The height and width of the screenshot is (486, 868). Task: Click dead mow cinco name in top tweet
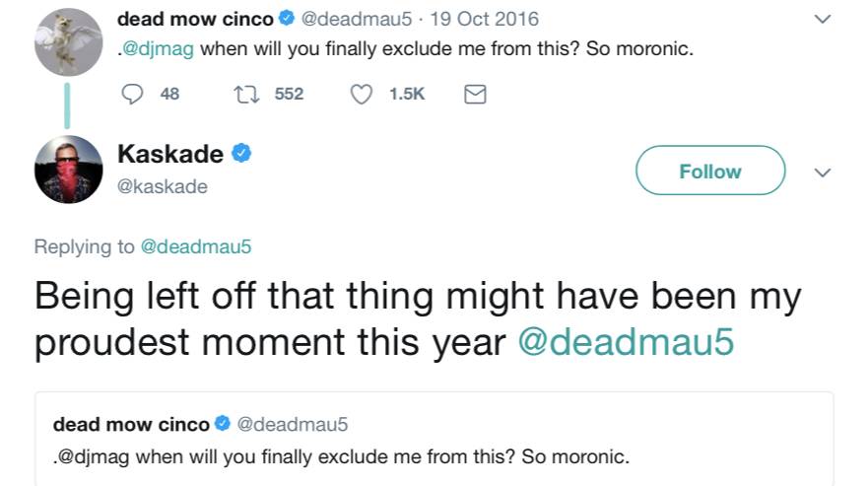(195, 20)
